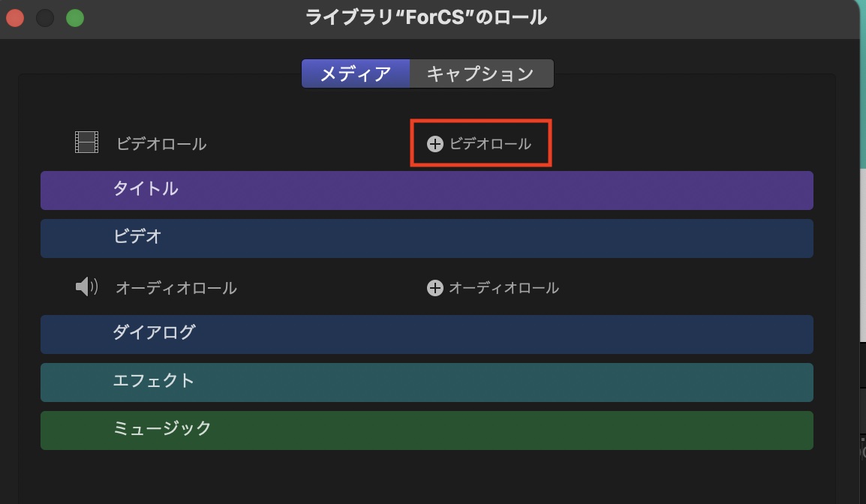Highlight the green ミュージック role row
The height and width of the screenshot is (504, 866).
(x=426, y=430)
